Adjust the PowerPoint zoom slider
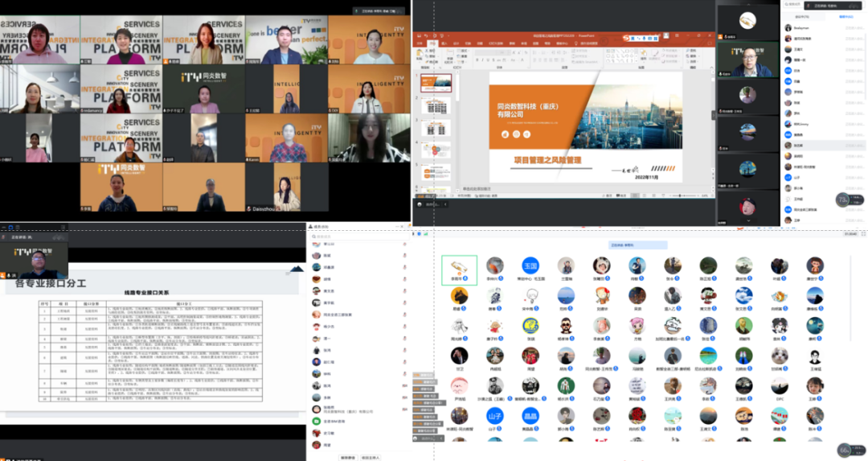Screen dimensions: 868x461 coord(680,196)
